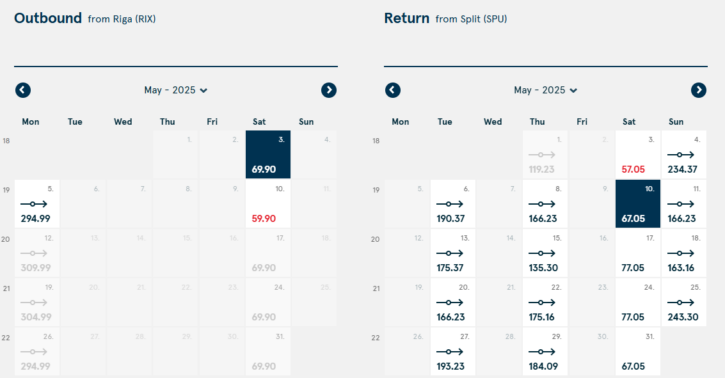Screen dimensions: 725x378
Task: Select return May 4 connecting flight 234.37
Action: click(x=684, y=155)
